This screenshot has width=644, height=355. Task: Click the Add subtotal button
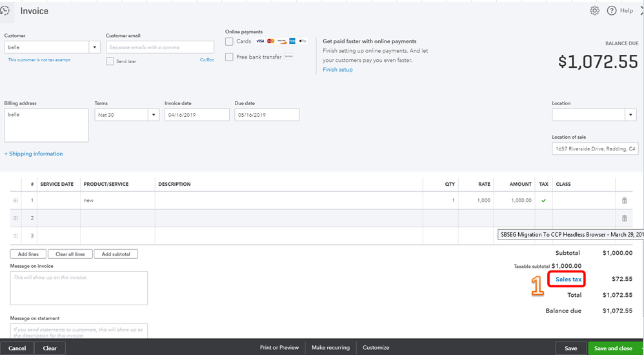pos(116,254)
